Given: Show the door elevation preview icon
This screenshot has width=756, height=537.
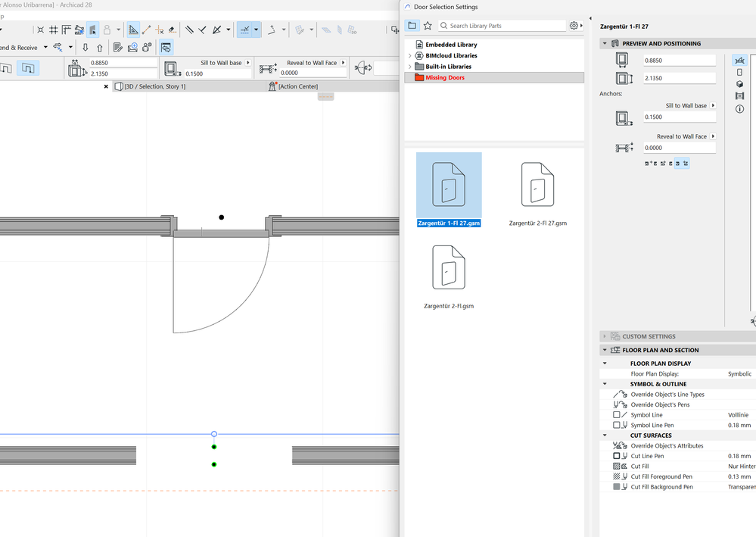Looking at the screenshot, I should [x=739, y=73].
